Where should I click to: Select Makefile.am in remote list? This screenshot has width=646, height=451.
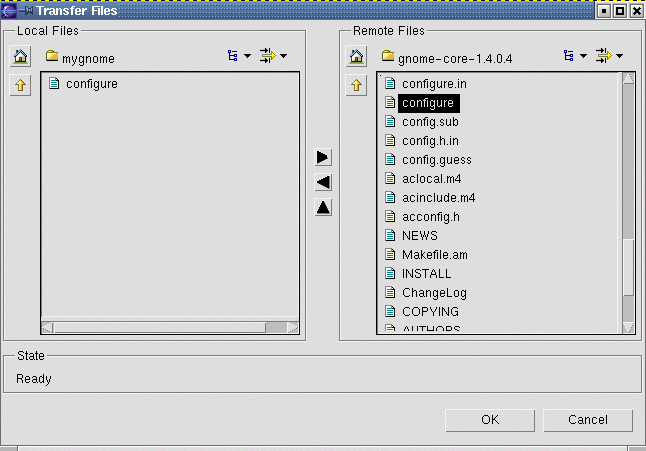coord(434,255)
